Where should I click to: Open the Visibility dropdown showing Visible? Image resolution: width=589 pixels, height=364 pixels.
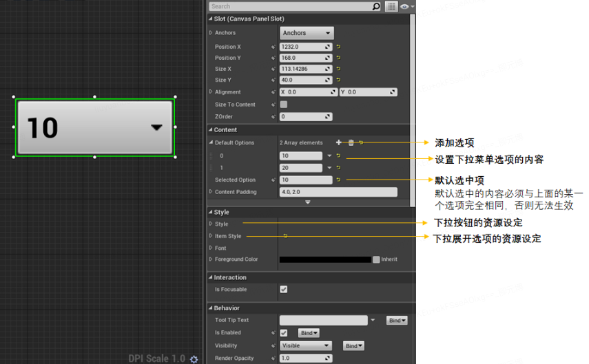click(x=305, y=345)
